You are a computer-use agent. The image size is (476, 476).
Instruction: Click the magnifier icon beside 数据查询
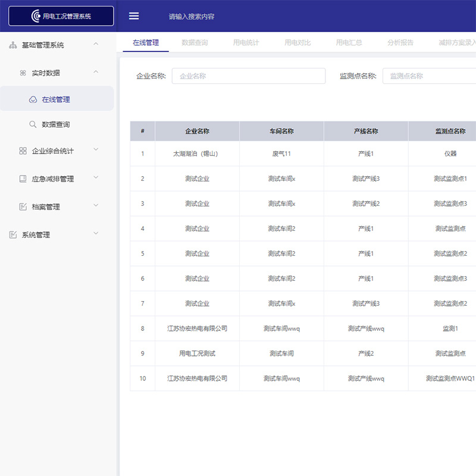tap(34, 124)
